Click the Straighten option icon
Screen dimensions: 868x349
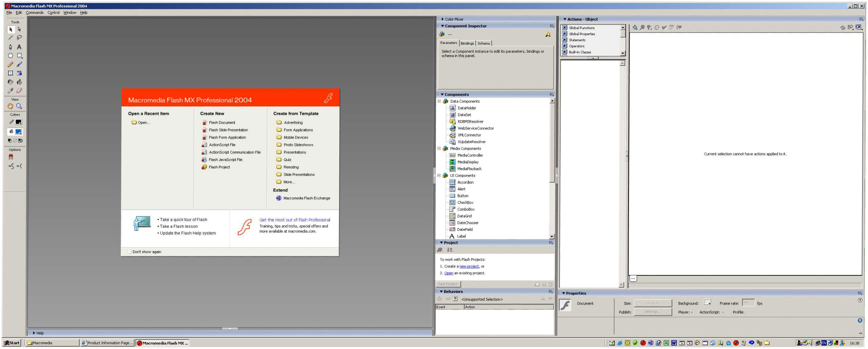19,166
